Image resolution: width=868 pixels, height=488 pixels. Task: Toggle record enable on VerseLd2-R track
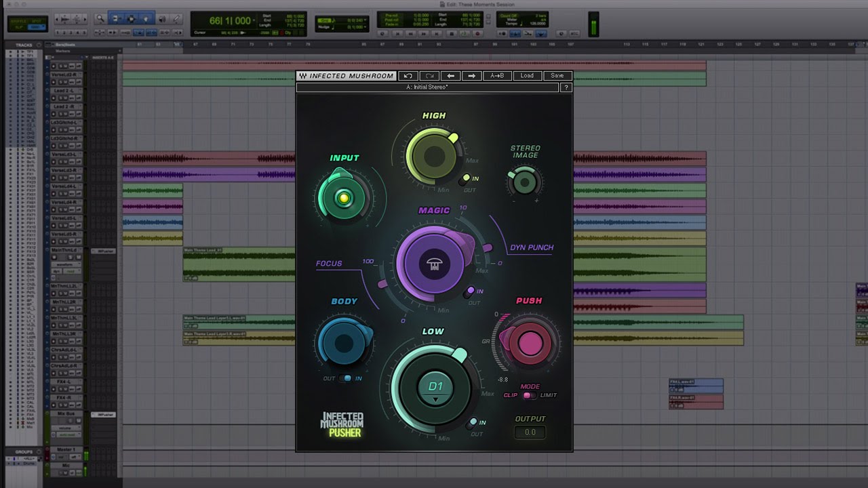pos(54,82)
